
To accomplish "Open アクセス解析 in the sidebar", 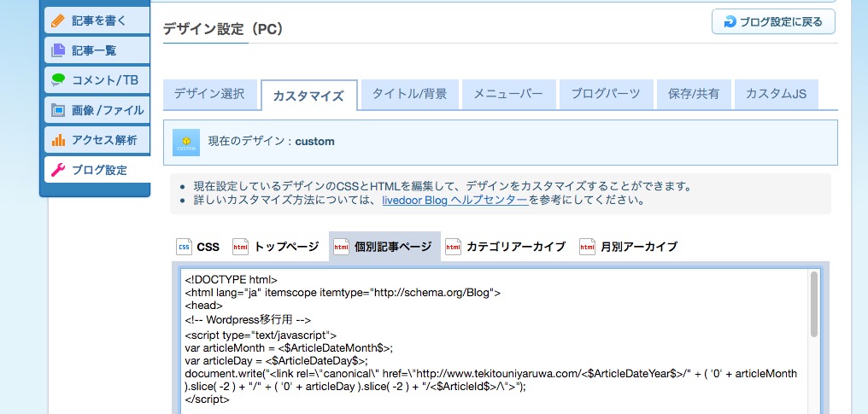I will pos(97,140).
